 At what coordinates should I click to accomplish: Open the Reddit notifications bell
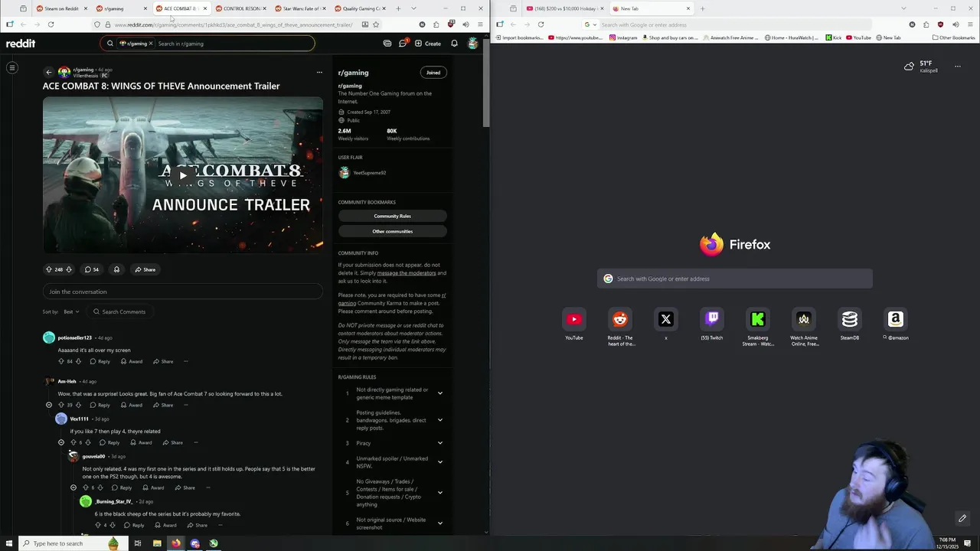click(454, 44)
